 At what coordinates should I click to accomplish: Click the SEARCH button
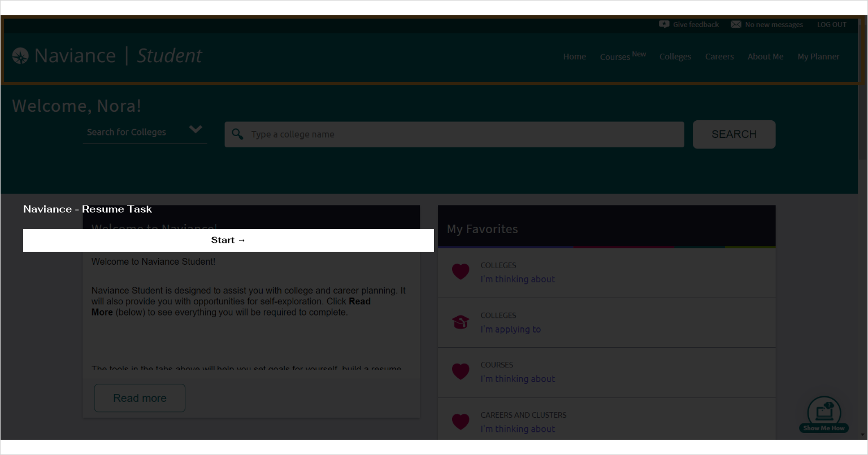(x=734, y=134)
